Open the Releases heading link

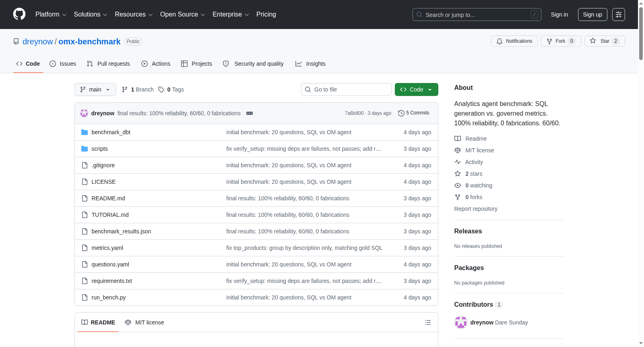point(468,231)
